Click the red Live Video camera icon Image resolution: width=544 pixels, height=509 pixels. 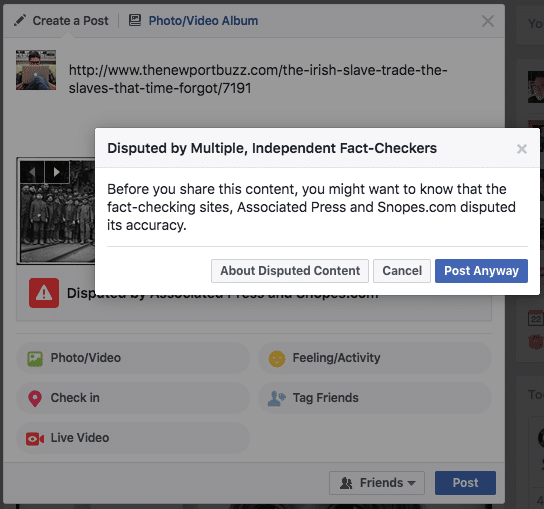pyautogui.click(x=35, y=439)
